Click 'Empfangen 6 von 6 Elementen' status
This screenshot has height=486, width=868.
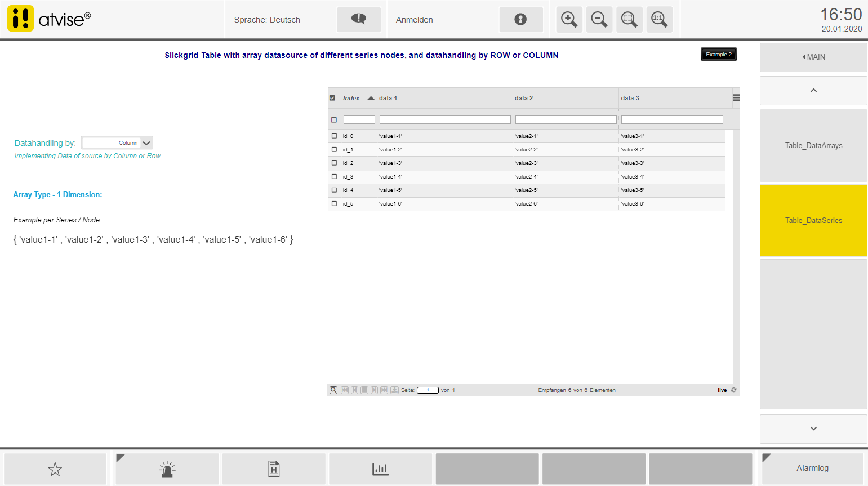[x=577, y=390]
